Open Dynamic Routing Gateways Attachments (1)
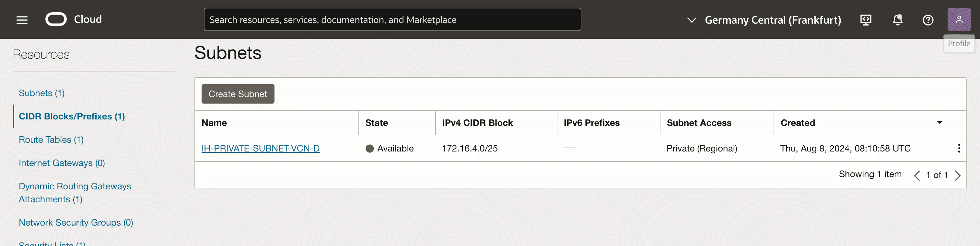Image resolution: width=980 pixels, height=246 pixels. point(75,192)
